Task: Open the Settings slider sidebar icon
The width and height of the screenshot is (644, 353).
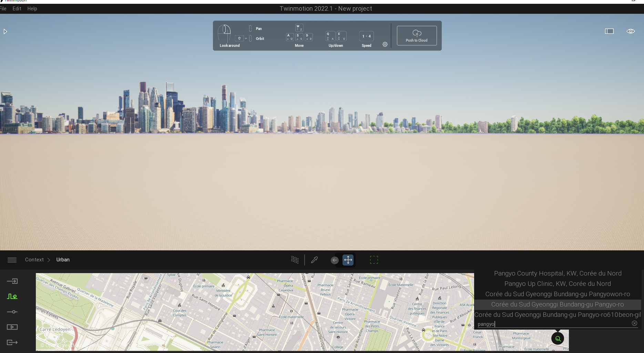Action: [12, 312]
